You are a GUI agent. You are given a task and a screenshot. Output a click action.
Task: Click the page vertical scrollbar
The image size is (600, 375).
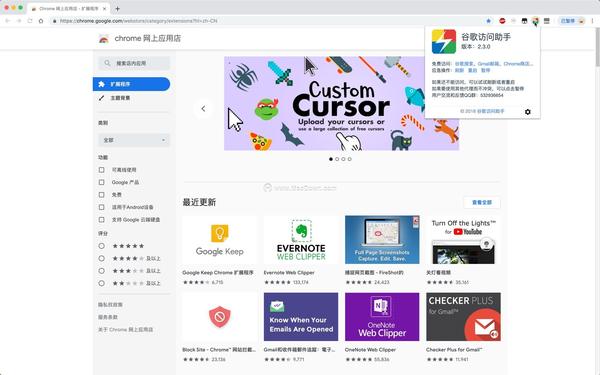597,48
